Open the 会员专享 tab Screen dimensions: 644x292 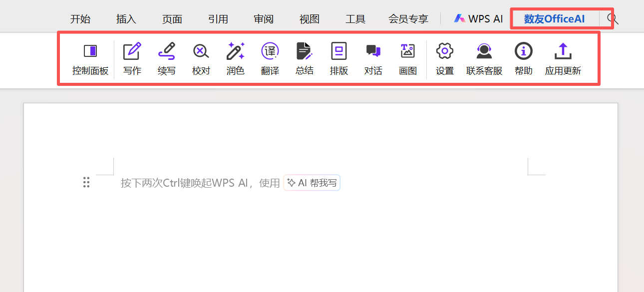408,19
